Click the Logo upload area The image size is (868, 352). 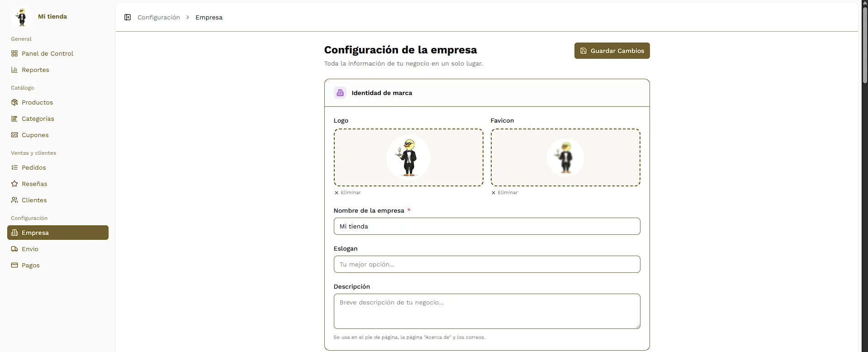408,157
